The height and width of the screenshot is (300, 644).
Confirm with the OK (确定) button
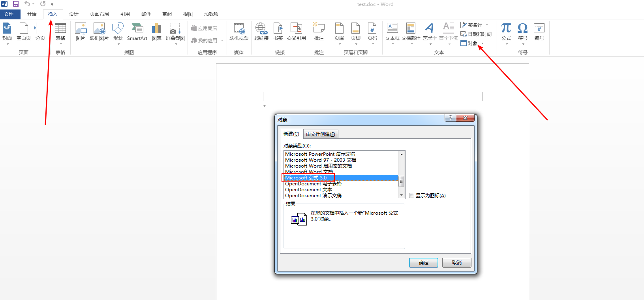click(424, 263)
